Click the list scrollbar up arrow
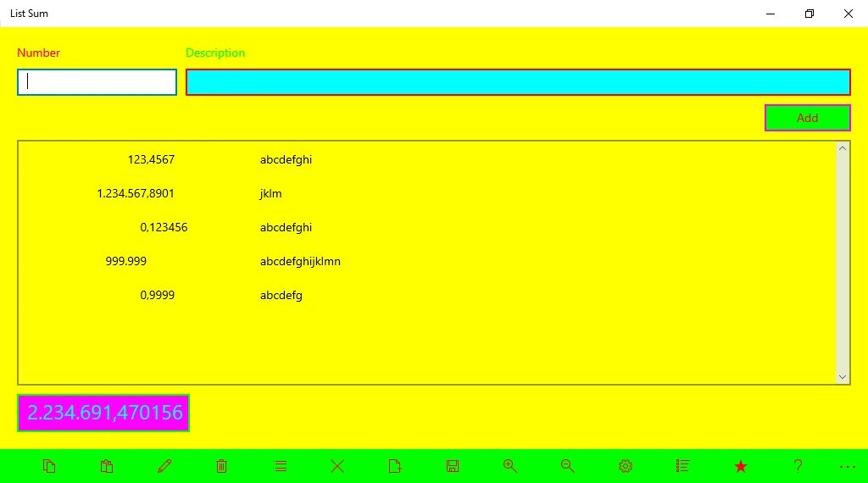868x483 pixels. pos(842,148)
